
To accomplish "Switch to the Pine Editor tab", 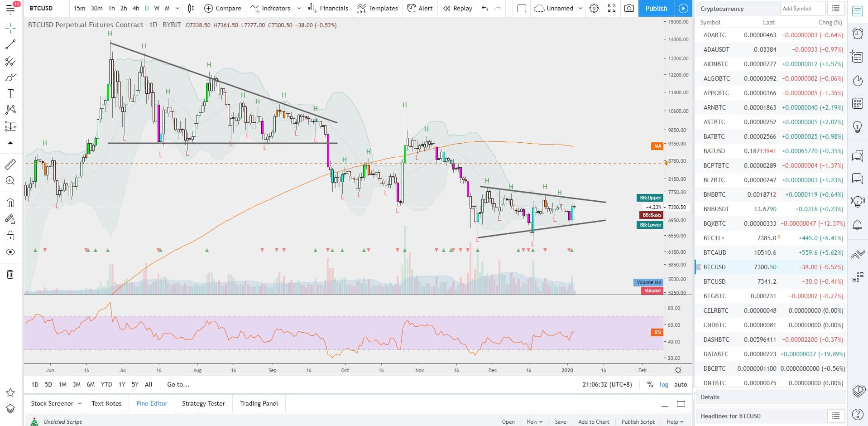I will (x=152, y=403).
